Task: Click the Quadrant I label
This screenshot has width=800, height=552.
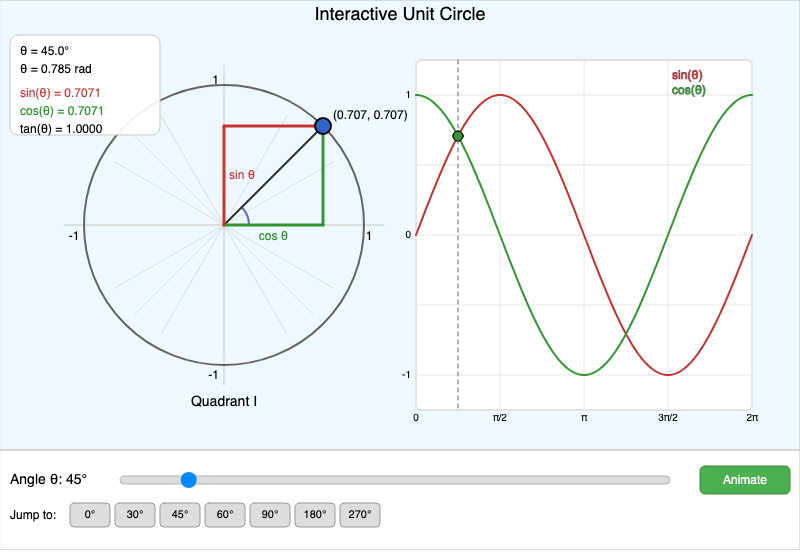Action: coord(223,401)
